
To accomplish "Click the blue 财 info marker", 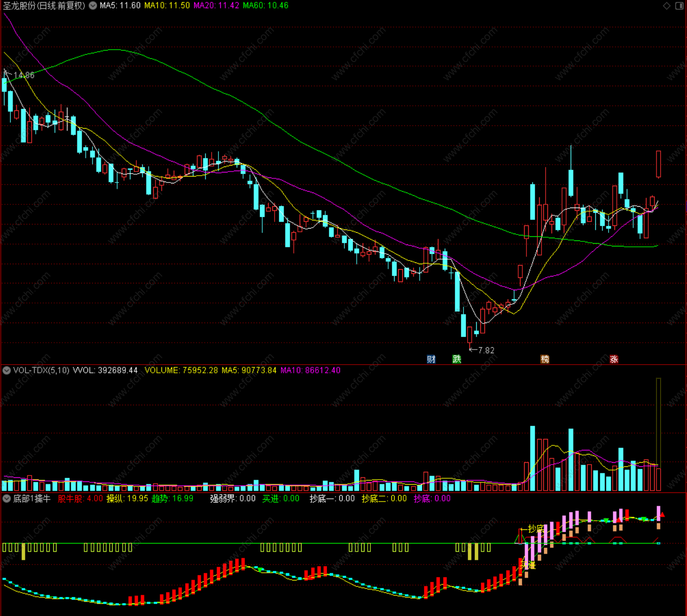I will [431, 359].
